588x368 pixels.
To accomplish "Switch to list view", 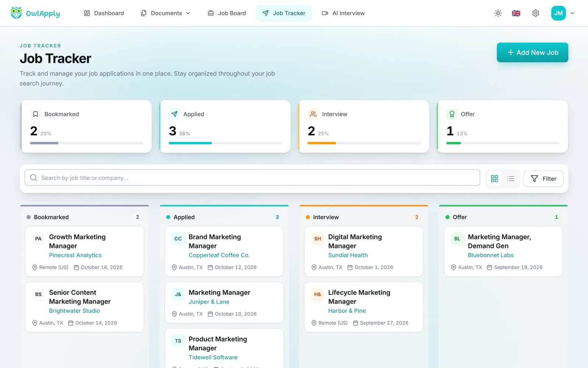I will (511, 178).
